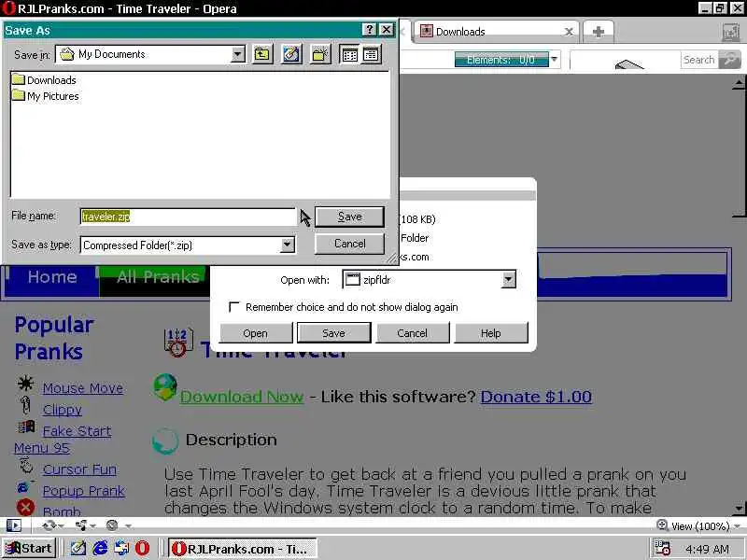Click the page scrollbar up arrow

(739, 83)
